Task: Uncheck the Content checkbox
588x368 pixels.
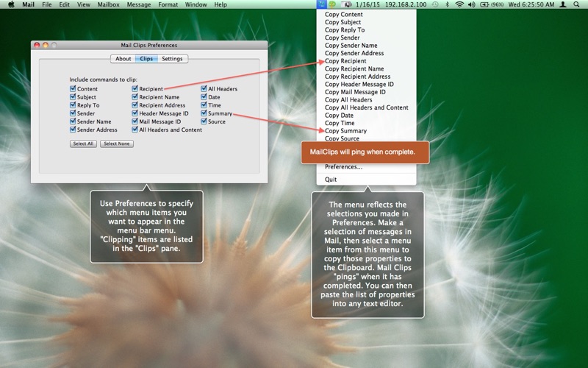Action: pyautogui.click(x=73, y=88)
